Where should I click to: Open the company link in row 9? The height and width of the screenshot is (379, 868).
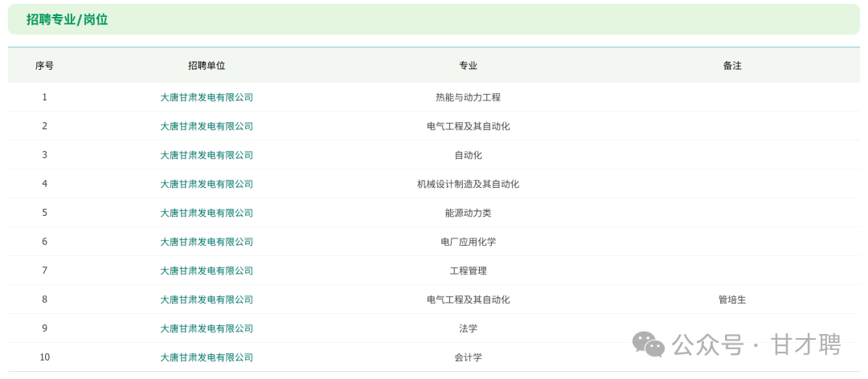[207, 328]
